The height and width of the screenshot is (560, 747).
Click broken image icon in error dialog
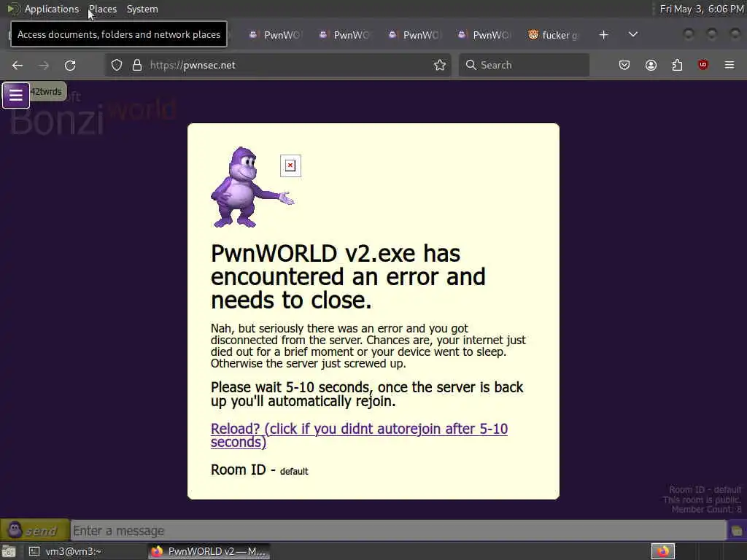(x=290, y=166)
